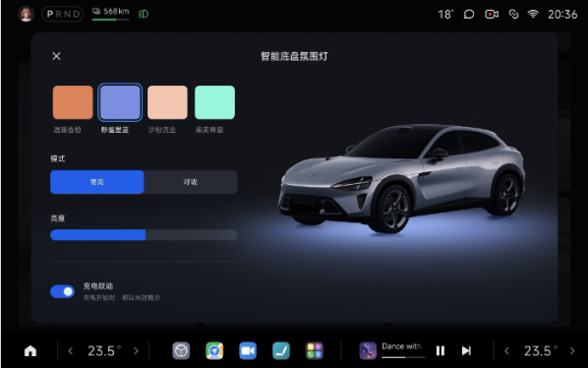Tap the Wi-Fi status icon

coord(533,14)
